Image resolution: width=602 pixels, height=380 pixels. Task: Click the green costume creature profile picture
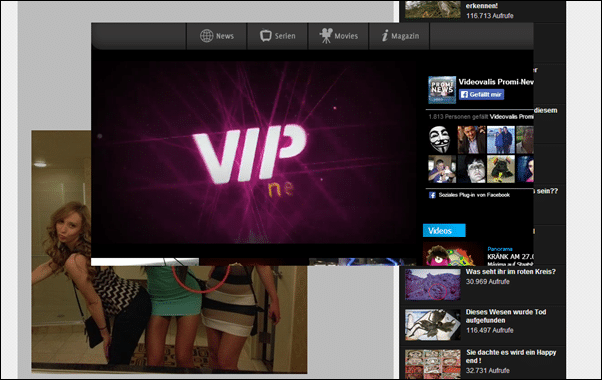(x=501, y=169)
